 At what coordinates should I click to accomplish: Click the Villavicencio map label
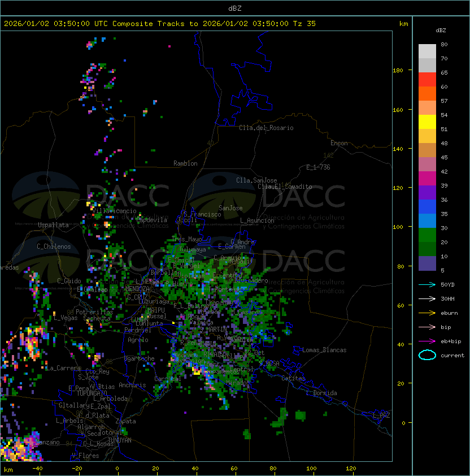click(x=114, y=211)
